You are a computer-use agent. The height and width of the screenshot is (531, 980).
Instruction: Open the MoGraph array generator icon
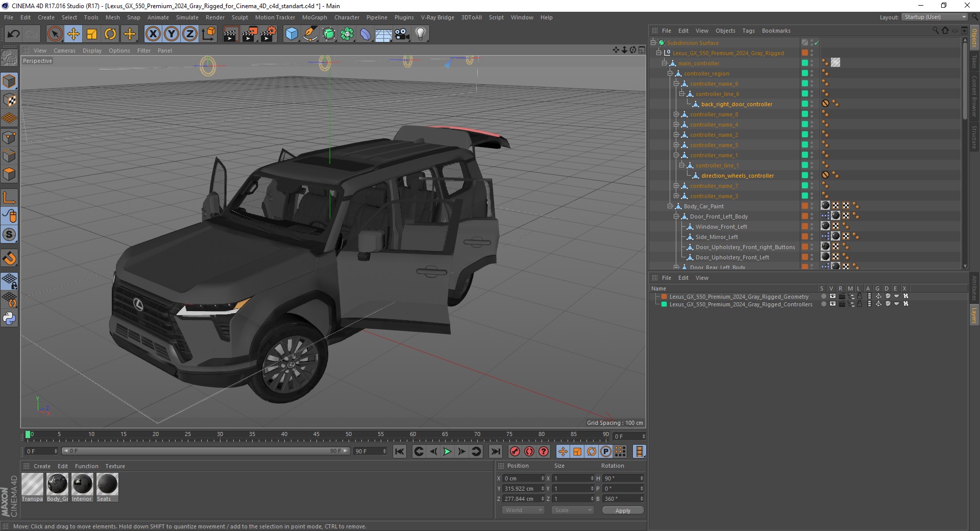pyautogui.click(x=347, y=34)
